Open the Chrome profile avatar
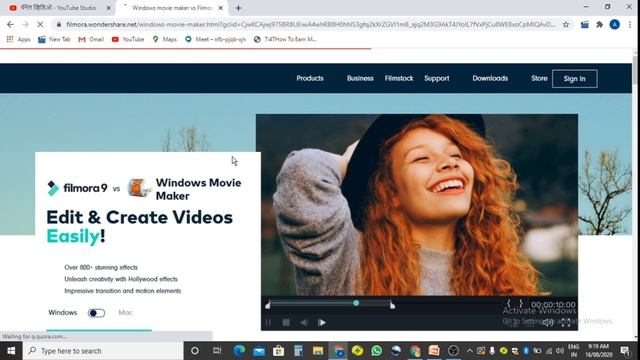640x360 pixels. pos(615,24)
